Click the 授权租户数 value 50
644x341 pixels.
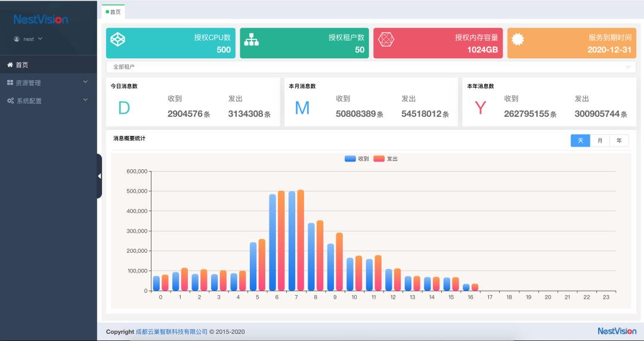click(x=360, y=49)
